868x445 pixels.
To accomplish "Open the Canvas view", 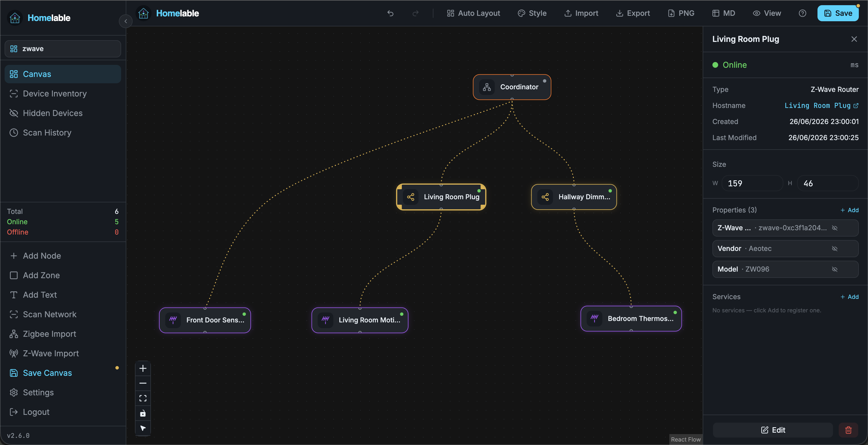I will [x=63, y=74].
